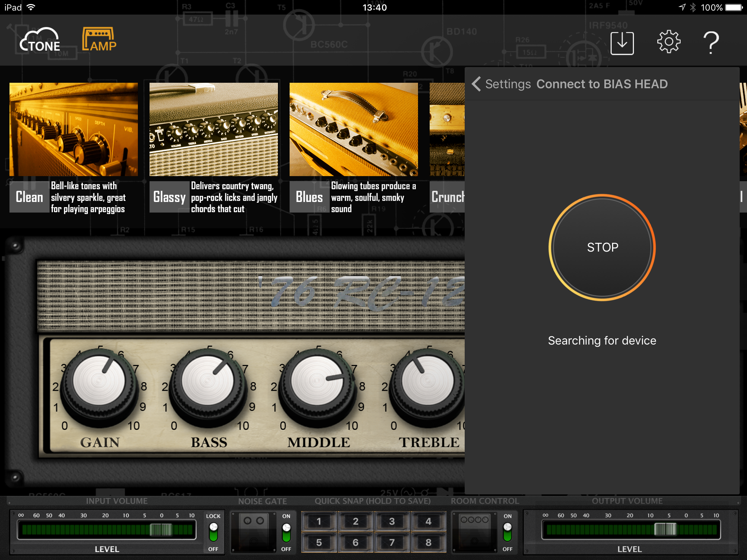Tap the INPUT VOLUME label
The height and width of the screenshot is (560, 747).
pyautogui.click(x=117, y=501)
